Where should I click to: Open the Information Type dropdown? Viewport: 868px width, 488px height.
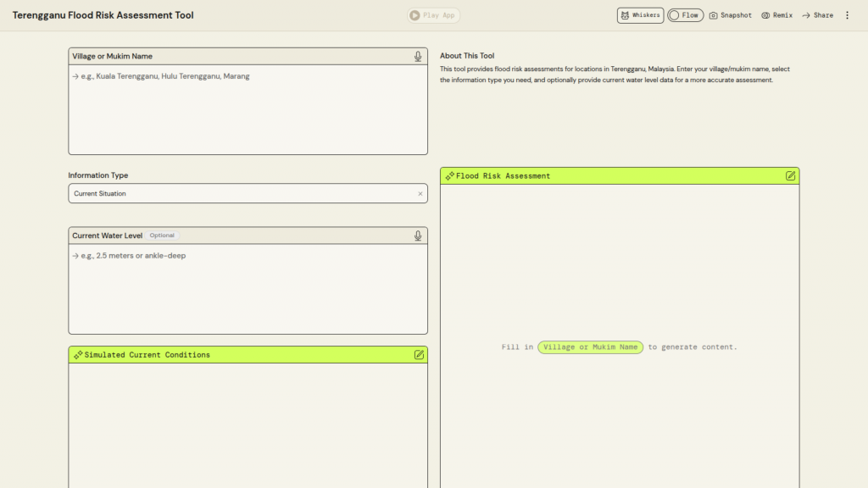242,194
